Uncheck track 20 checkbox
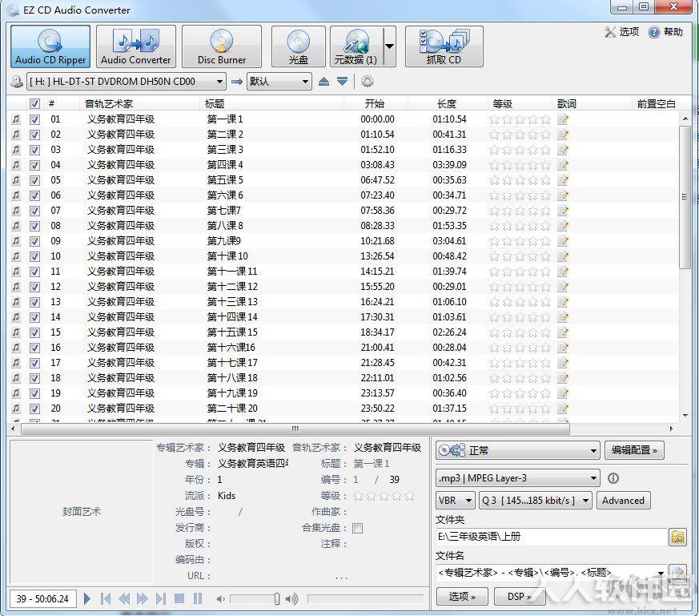This screenshot has width=699, height=616. [x=34, y=409]
